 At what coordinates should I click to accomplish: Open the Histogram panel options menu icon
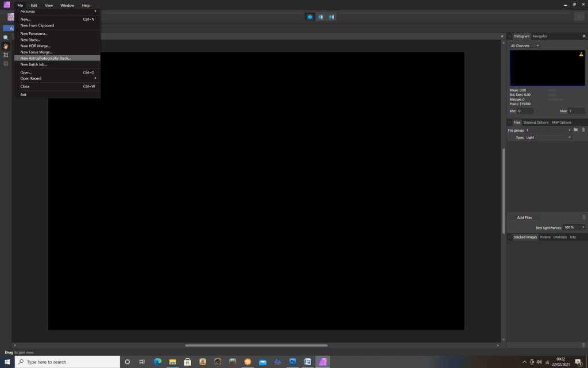coord(584,36)
